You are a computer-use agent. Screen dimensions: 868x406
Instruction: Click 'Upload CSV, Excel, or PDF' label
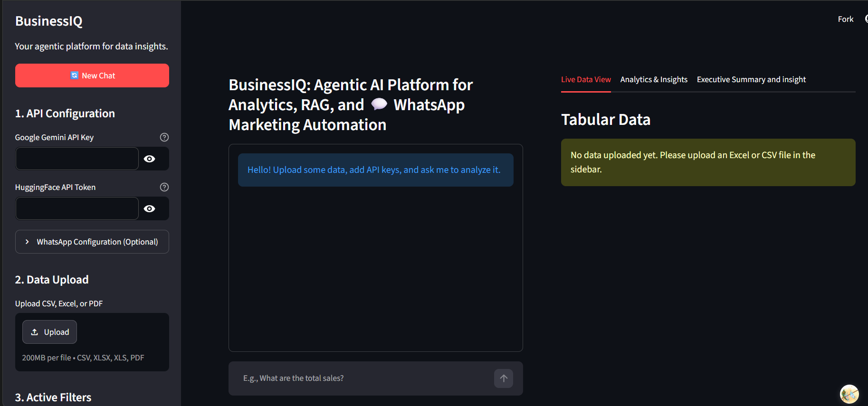[x=59, y=303]
